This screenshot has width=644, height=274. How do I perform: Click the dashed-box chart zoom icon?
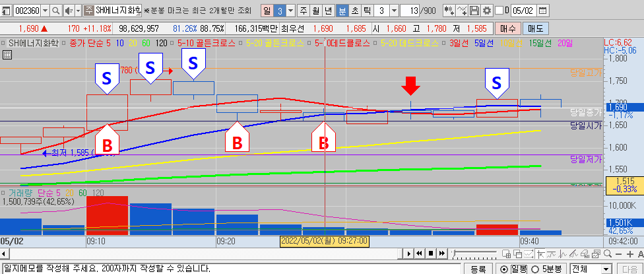(529, 254)
